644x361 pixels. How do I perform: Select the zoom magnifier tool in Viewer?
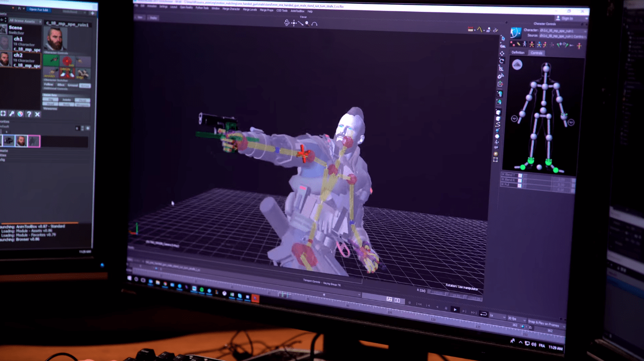tap(307, 23)
